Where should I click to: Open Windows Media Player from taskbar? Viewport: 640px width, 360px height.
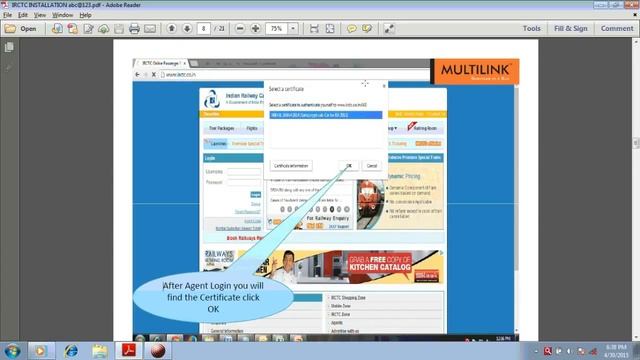coord(41,351)
